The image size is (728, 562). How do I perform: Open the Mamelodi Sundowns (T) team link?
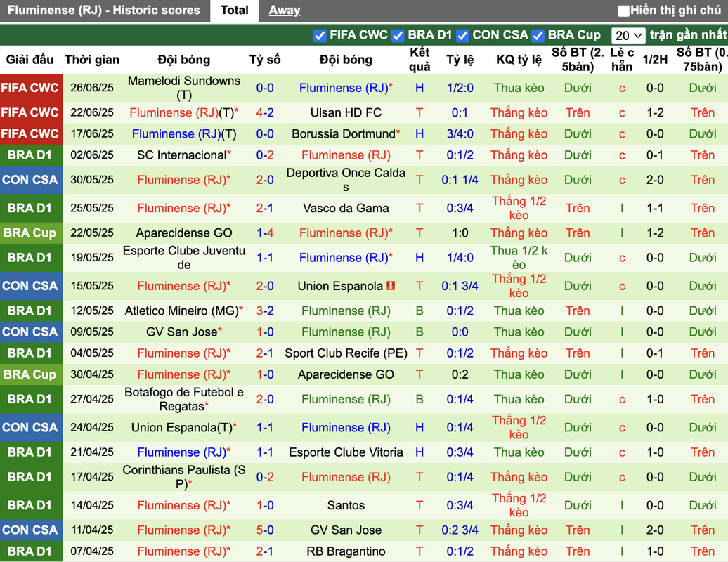(184, 88)
